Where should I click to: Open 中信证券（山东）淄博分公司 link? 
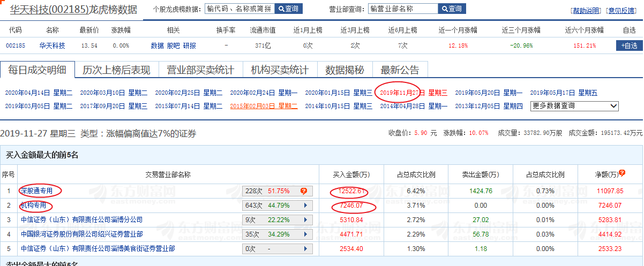[81, 219]
